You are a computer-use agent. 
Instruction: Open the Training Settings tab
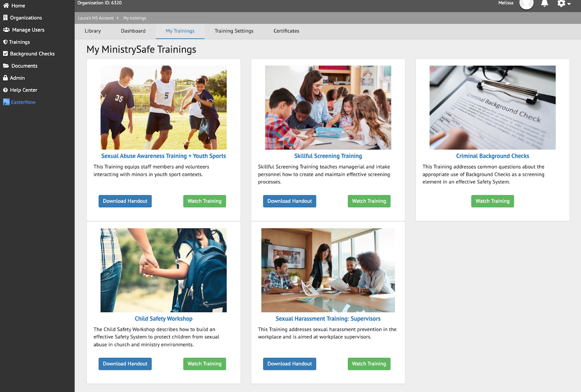(x=234, y=31)
